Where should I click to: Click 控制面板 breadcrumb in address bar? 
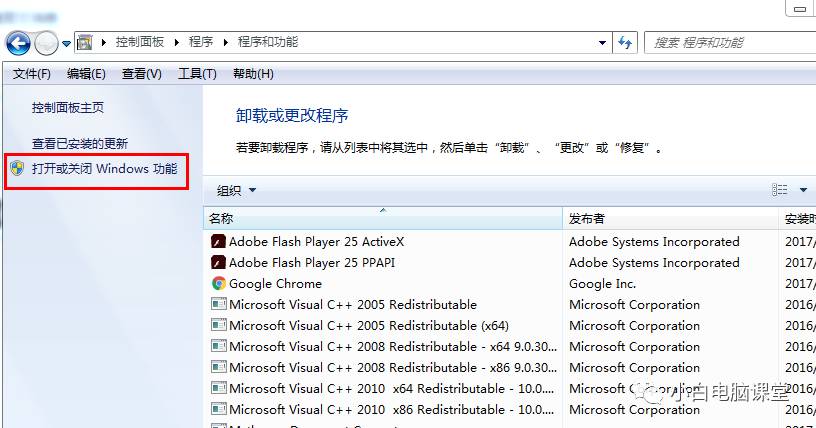(139, 42)
